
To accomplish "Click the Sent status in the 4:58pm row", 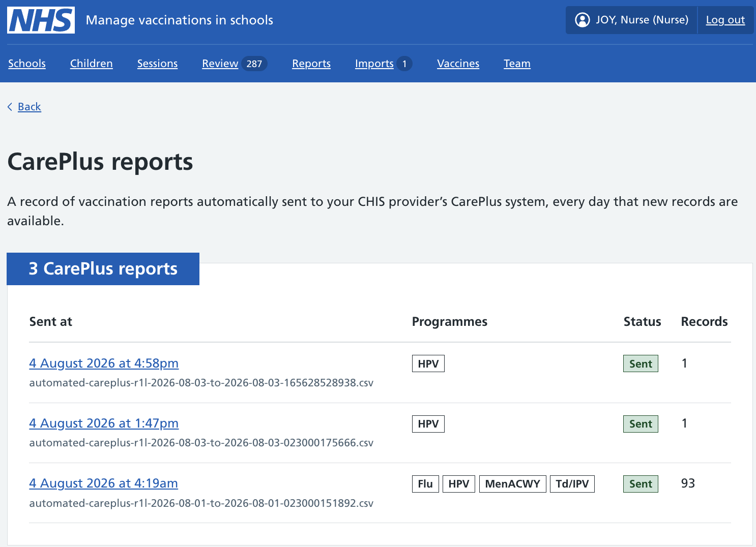I will tap(641, 363).
